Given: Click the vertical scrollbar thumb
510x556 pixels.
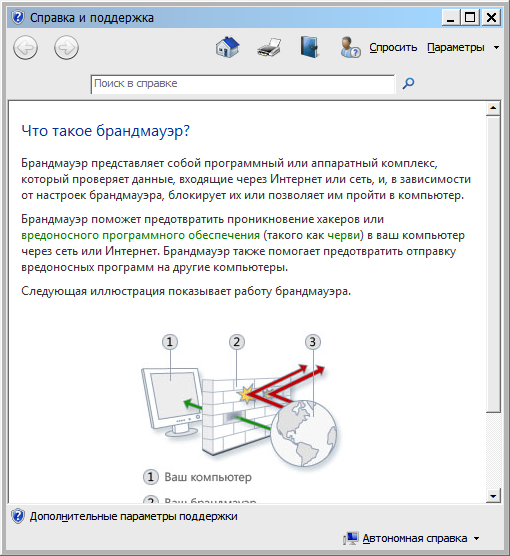Looking at the screenshot, I should pos(493,264).
